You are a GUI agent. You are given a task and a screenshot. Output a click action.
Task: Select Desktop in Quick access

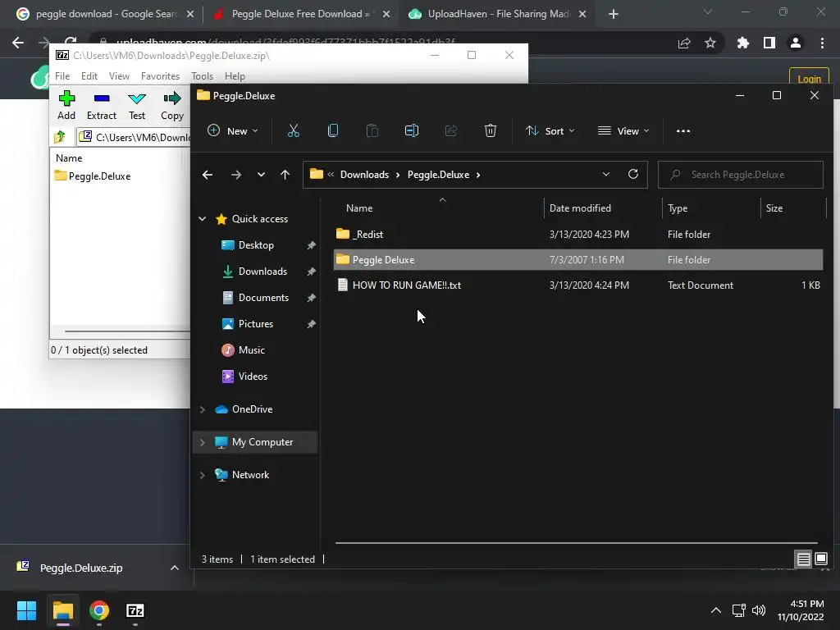256,244
